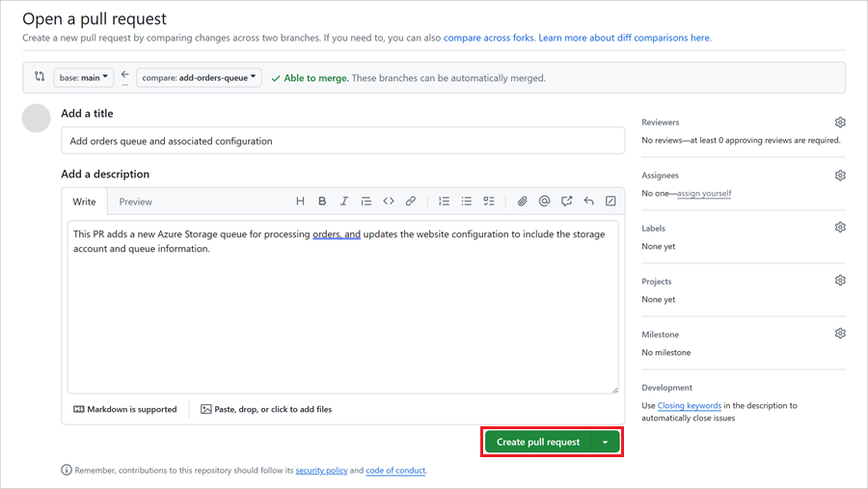This screenshot has width=868, height=489.
Task: Insert a task list
Action: coord(489,201)
